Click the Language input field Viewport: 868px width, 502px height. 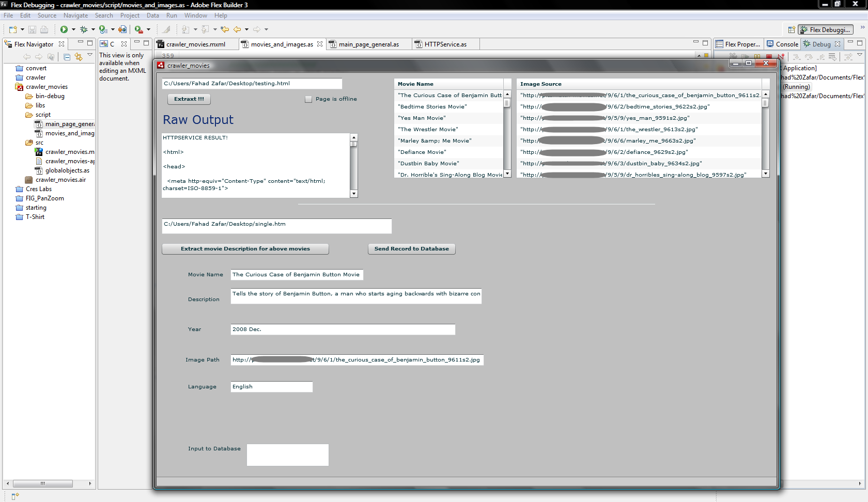pyautogui.click(x=271, y=387)
